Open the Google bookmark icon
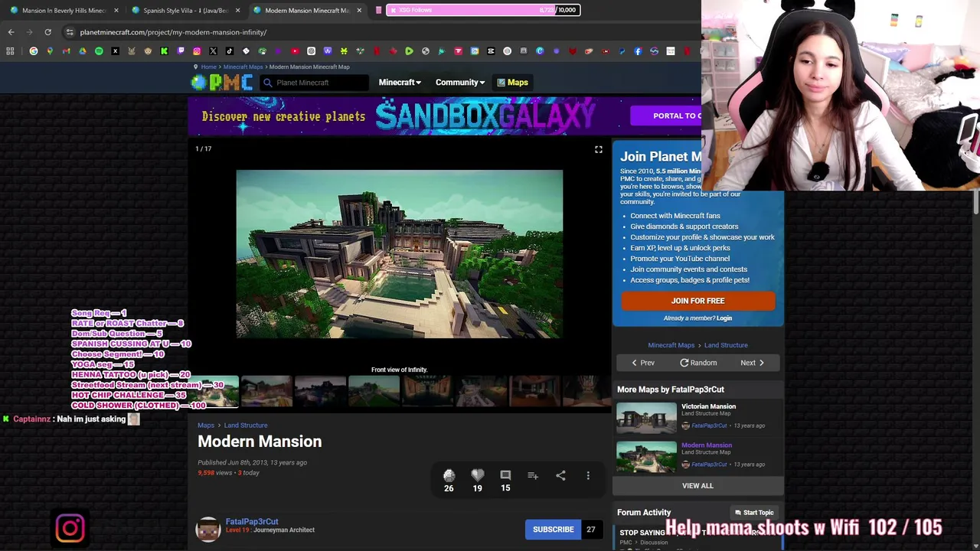The height and width of the screenshot is (551, 980). coord(34,51)
